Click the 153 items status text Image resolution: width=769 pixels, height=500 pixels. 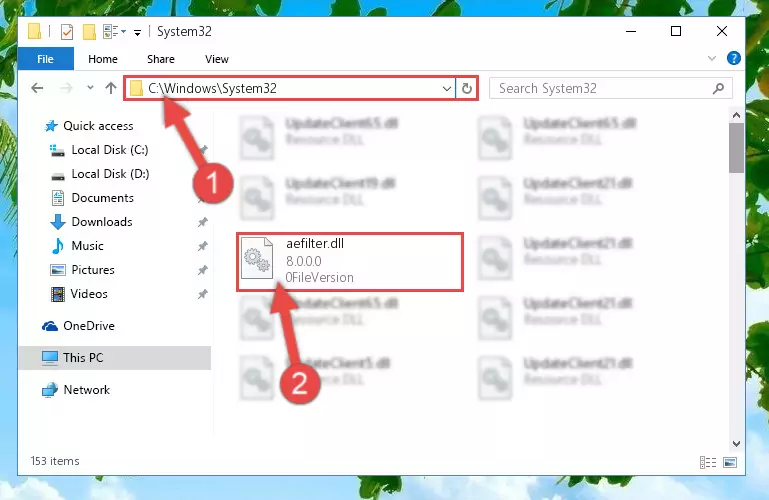(55, 461)
